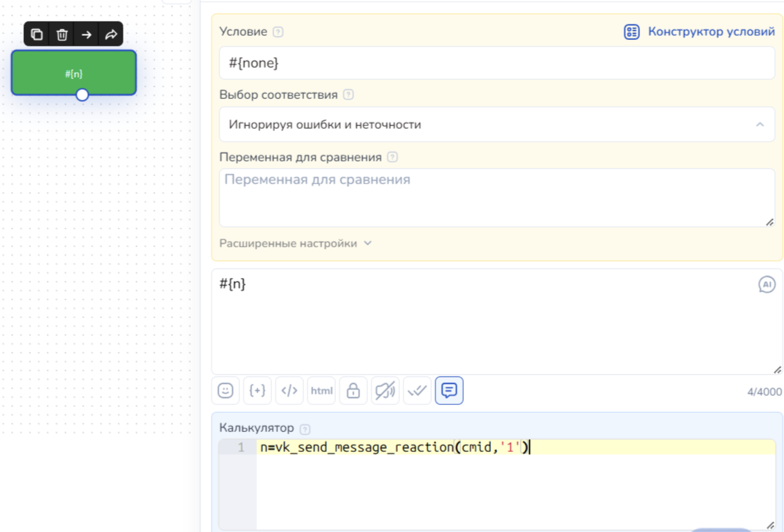Click the help icon next to 'Калькулятор'
Screen dimensions: 784x532
305,429
